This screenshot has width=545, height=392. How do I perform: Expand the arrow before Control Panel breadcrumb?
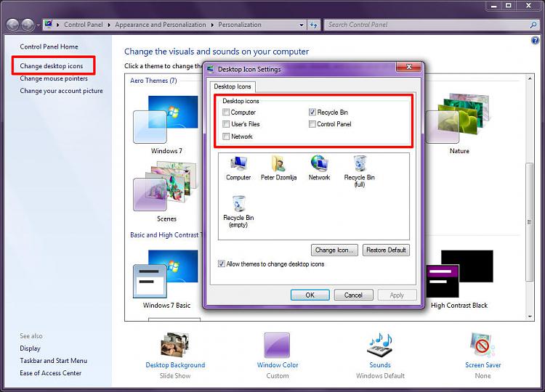click(x=58, y=25)
